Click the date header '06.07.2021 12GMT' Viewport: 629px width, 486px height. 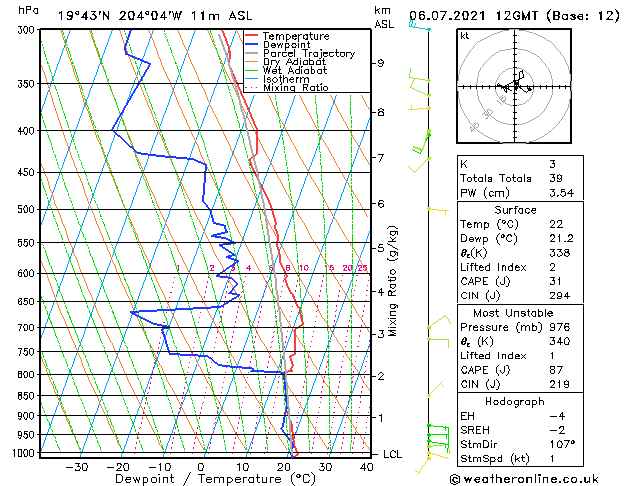pyautogui.click(x=473, y=16)
